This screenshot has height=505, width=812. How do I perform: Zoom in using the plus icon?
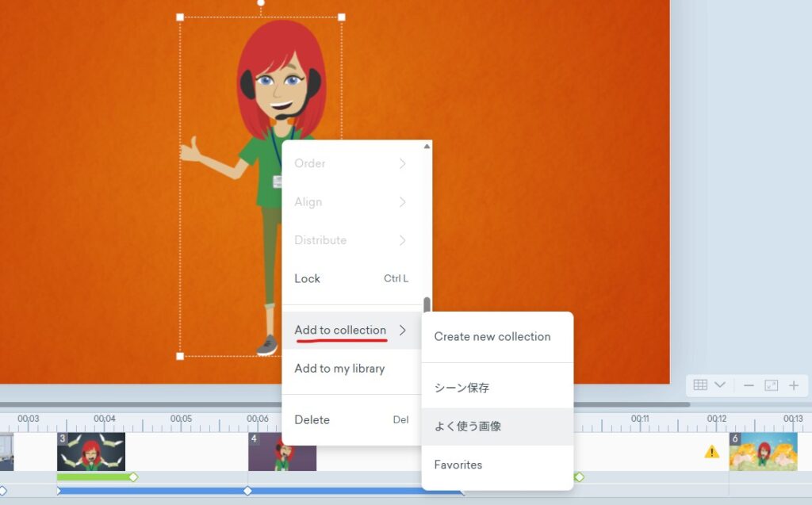[x=793, y=385]
